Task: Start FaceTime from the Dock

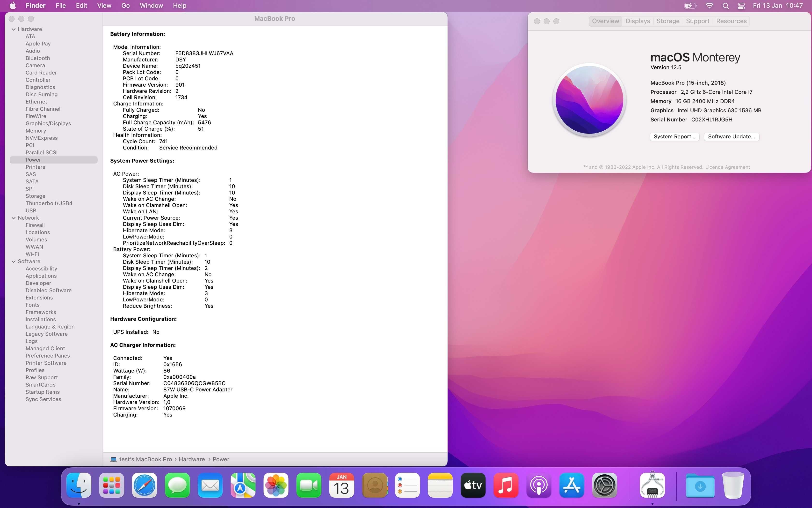Action: [x=309, y=486]
